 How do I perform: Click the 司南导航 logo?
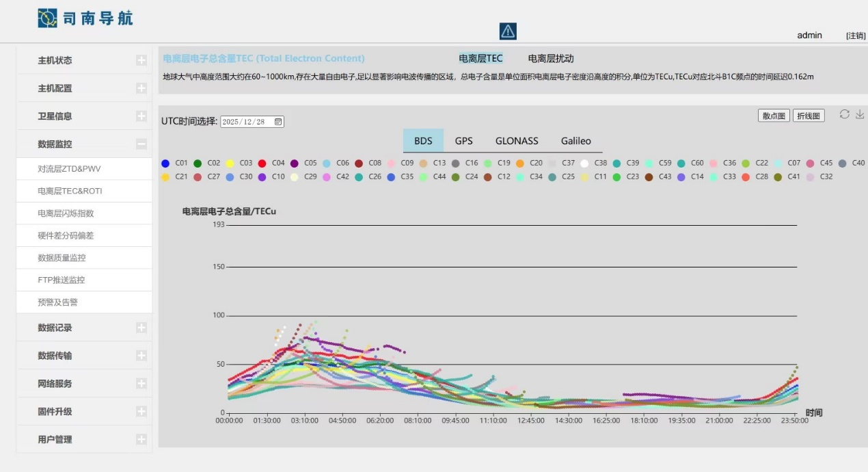point(85,18)
